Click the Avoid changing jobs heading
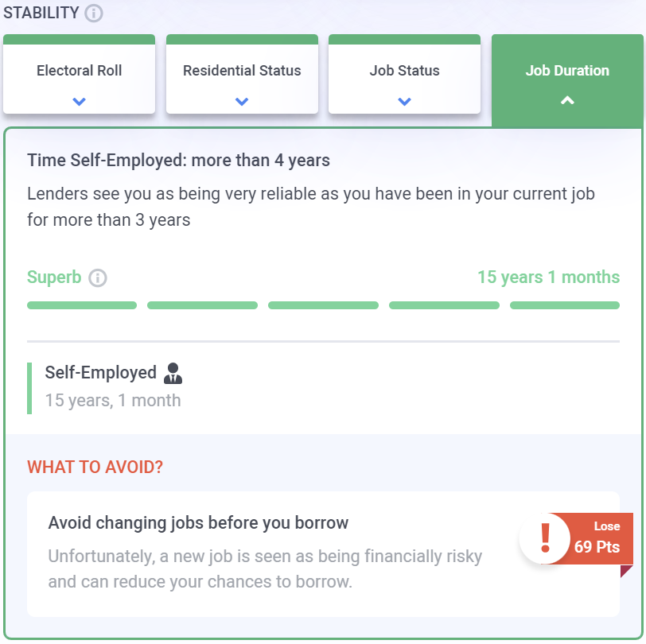This screenshot has width=646, height=644. click(x=198, y=523)
